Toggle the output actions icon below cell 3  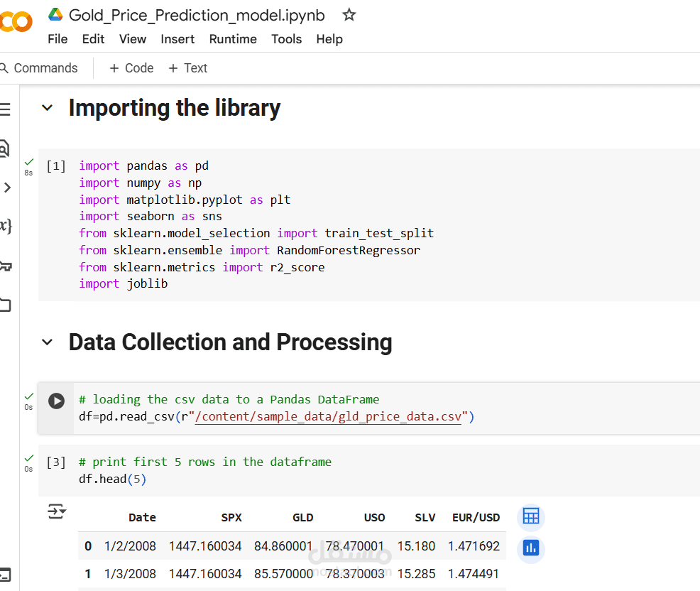(57, 511)
